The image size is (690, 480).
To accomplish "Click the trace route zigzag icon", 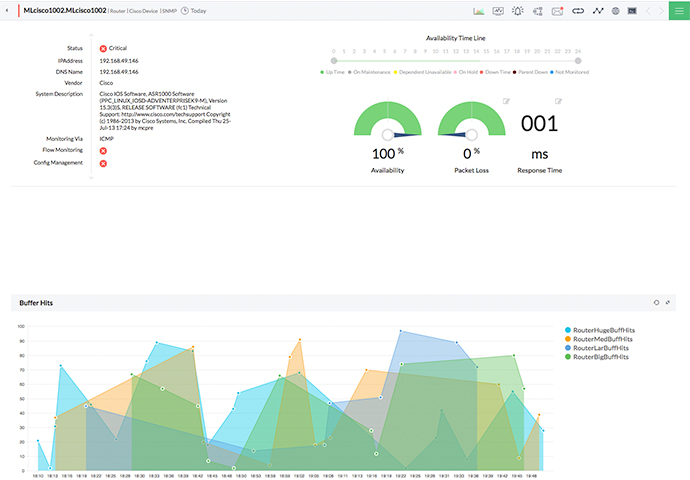I will pos(598,11).
